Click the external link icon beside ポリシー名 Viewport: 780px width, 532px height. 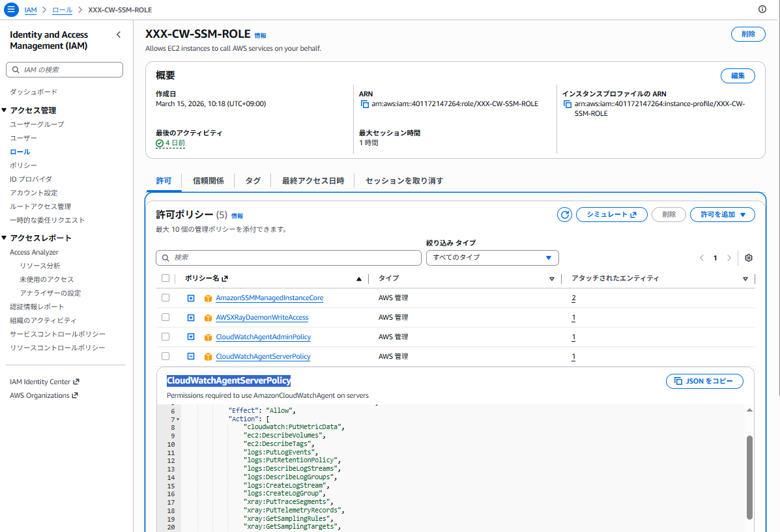tap(225, 279)
